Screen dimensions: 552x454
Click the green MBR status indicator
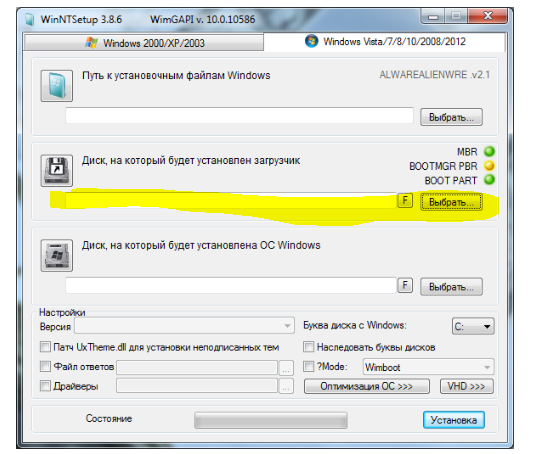coord(489,152)
